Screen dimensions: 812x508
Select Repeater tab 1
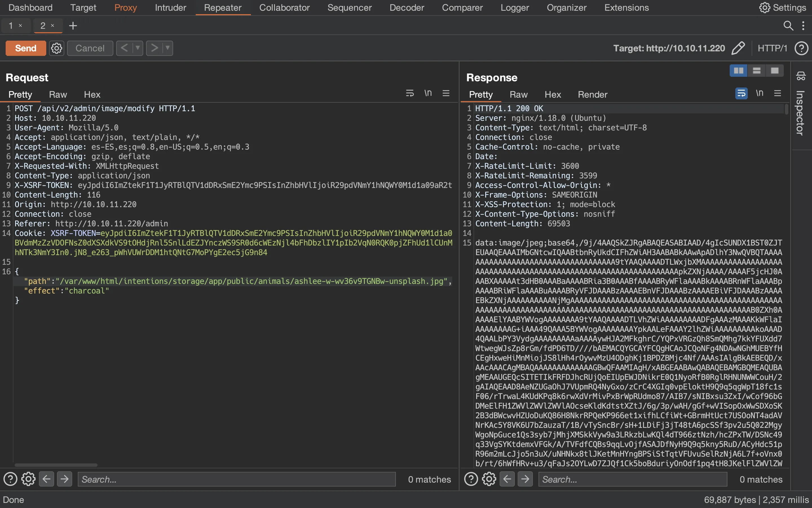11,25
